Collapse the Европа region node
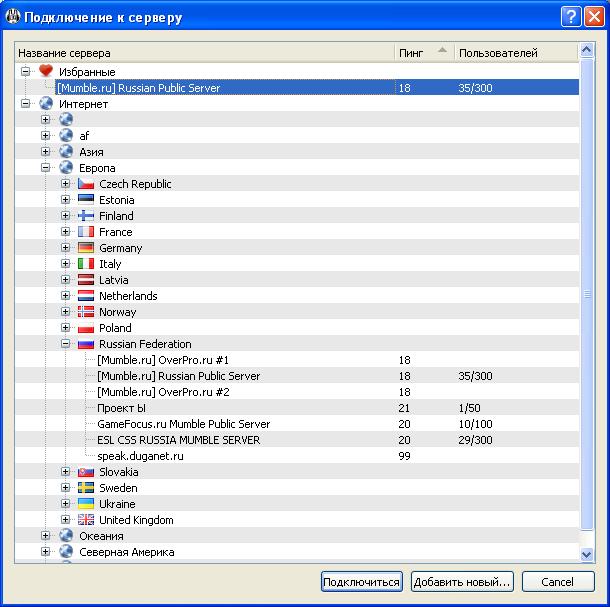The image size is (610, 607). pyautogui.click(x=46, y=168)
